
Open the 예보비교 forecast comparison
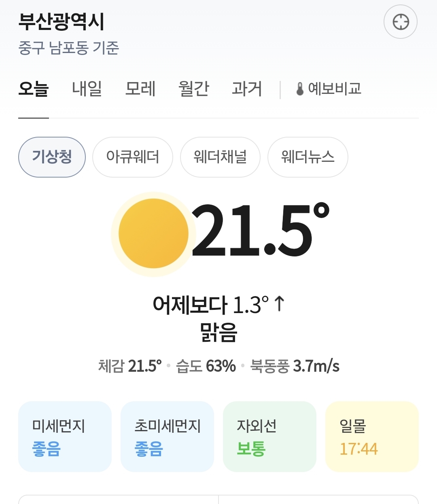click(334, 89)
